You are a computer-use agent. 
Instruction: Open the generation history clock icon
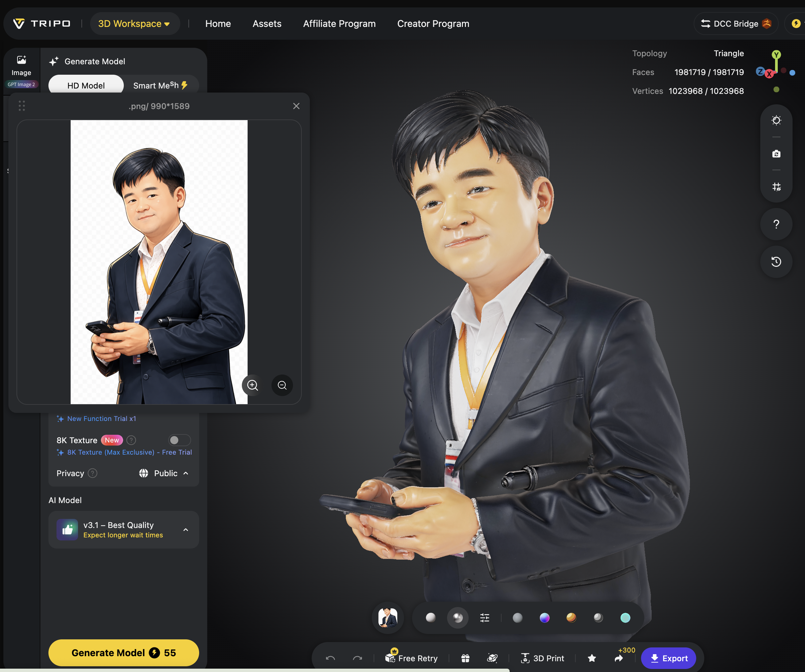point(776,261)
